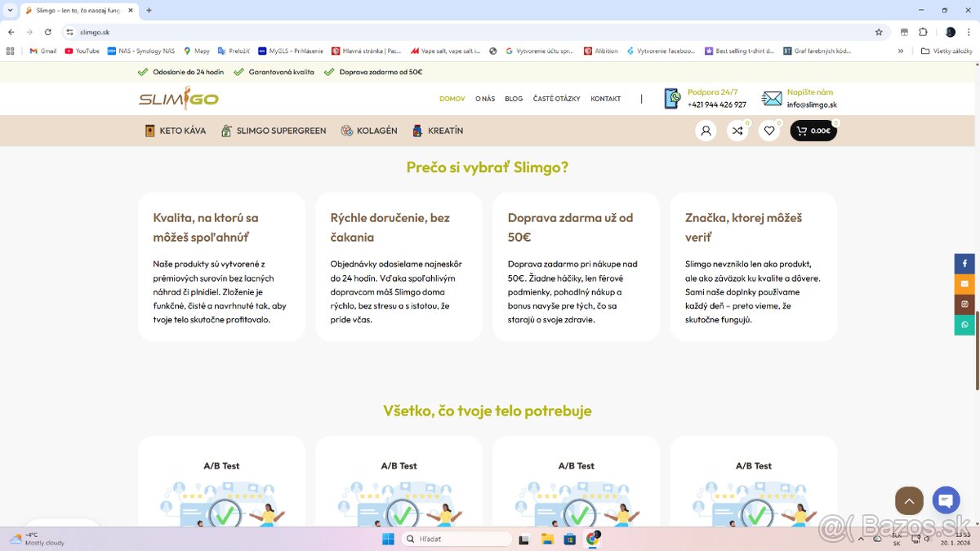Click the orange email side button
Screen dimensions: 980x551
tap(964, 284)
